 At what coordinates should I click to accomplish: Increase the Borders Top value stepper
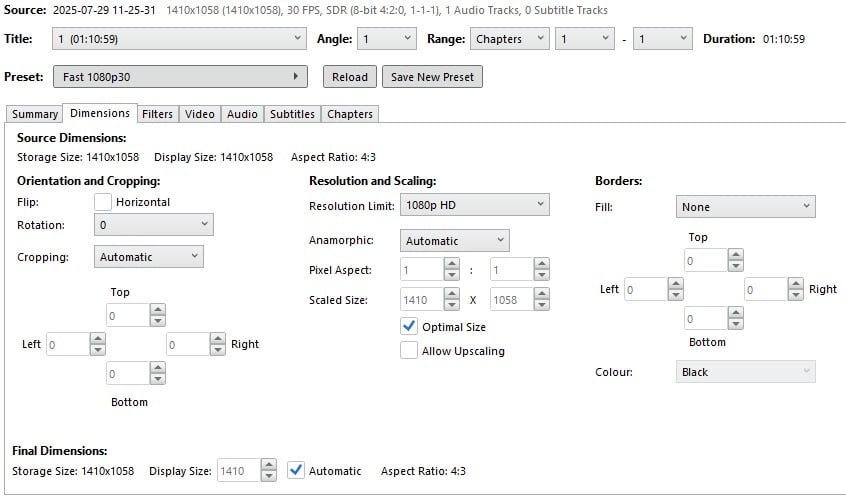tap(735, 255)
